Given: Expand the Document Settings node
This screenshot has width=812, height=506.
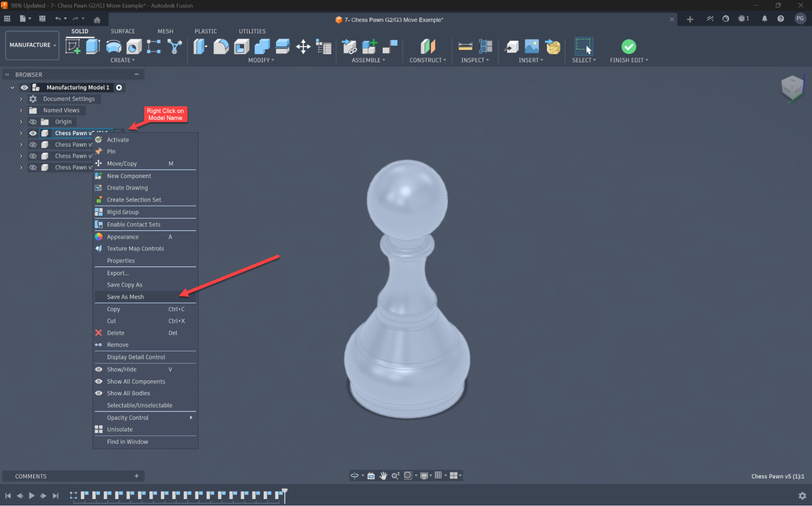Looking at the screenshot, I should click(21, 99).
